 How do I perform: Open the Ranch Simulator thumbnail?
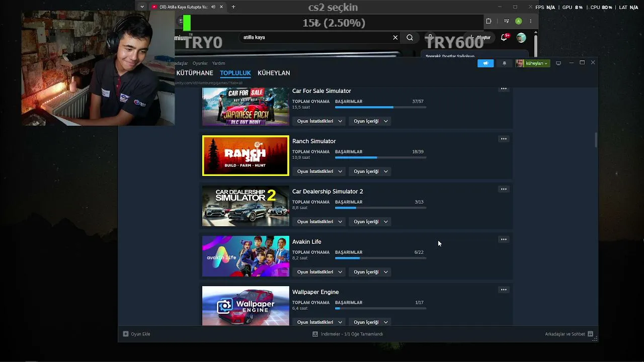(246, 156)
